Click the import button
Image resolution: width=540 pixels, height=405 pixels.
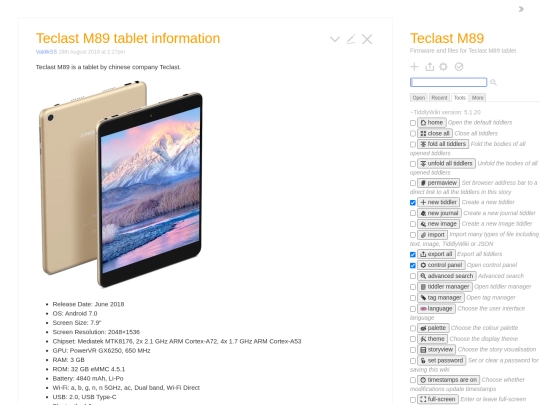tap(433, 235)
